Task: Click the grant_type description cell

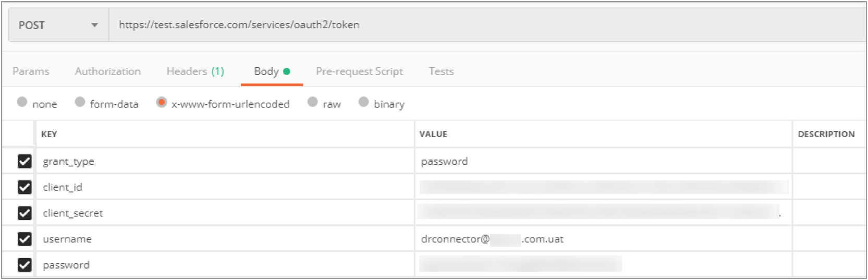Action: 829,161
